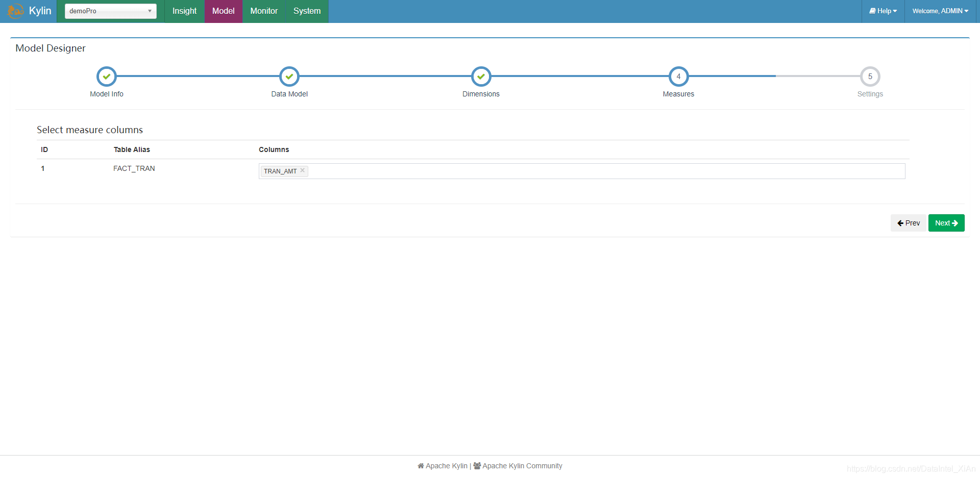980x478 pixels.
Task: Go back with the Prev button
Action: point(909,223)
